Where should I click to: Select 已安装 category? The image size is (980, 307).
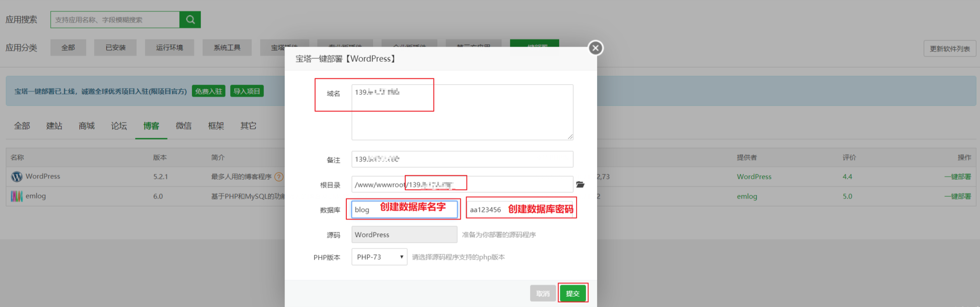pyautogui.click(x=115, y=47)
